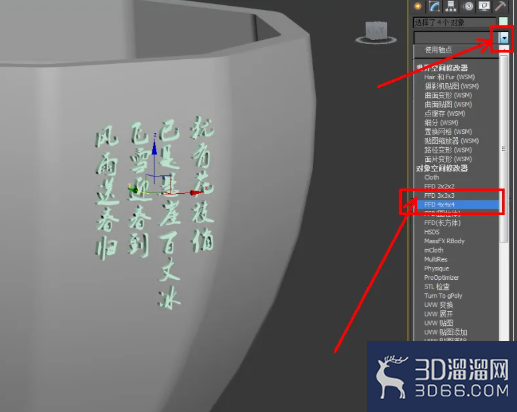
Task: Select the UVW 贴图 modifier
Action: click(438, 323)
